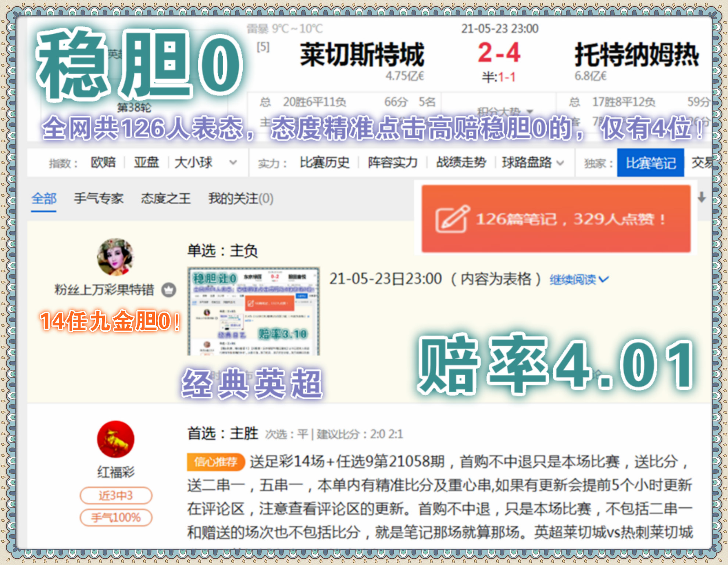Switch to the 我的关注(0) tab
The height and width of the screenshot is (565, 728).
(241, 199)
